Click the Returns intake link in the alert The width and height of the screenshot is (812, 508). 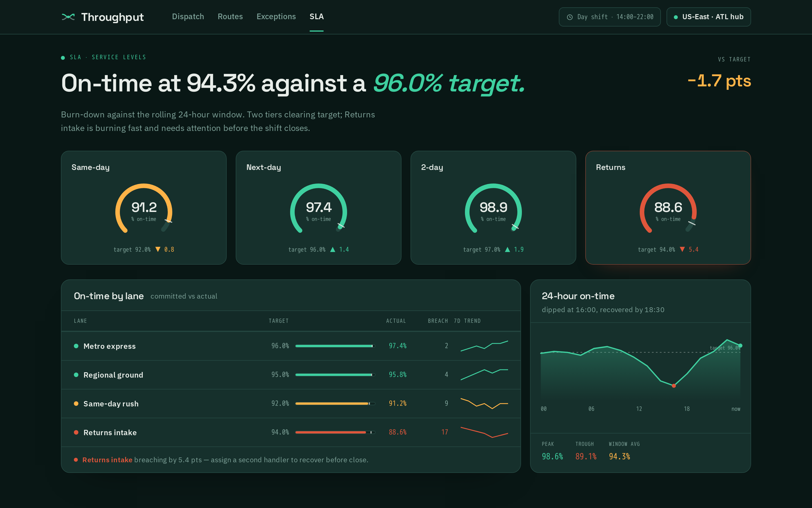coord(107,460)
